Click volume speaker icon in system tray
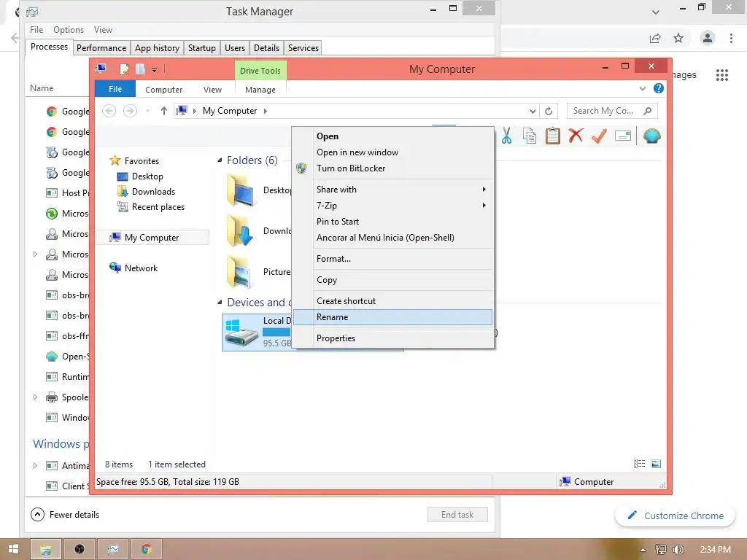 tap(678, 550)
